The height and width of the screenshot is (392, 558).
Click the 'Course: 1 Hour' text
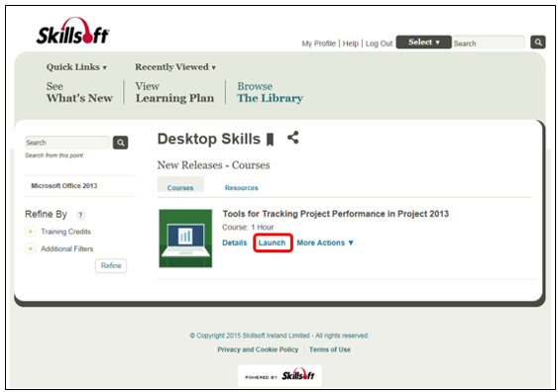[x=248, y=228]
